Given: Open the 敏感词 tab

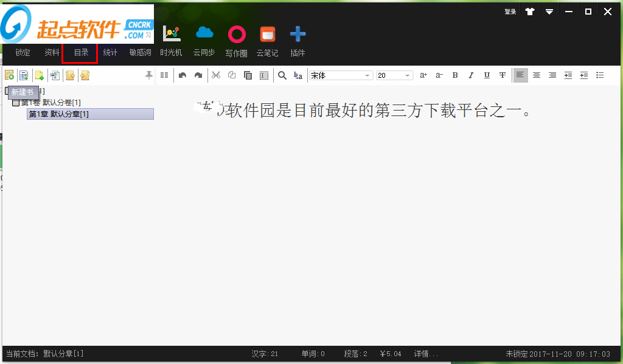Looking at the screenshot, I should (140, 53).
